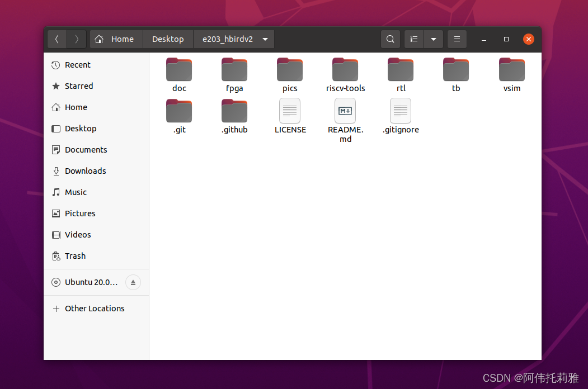Go back with the left arrow
Image resolution: width=588 pixels, height=389 pixels.
pyautogui.click(x=57, y=39)
